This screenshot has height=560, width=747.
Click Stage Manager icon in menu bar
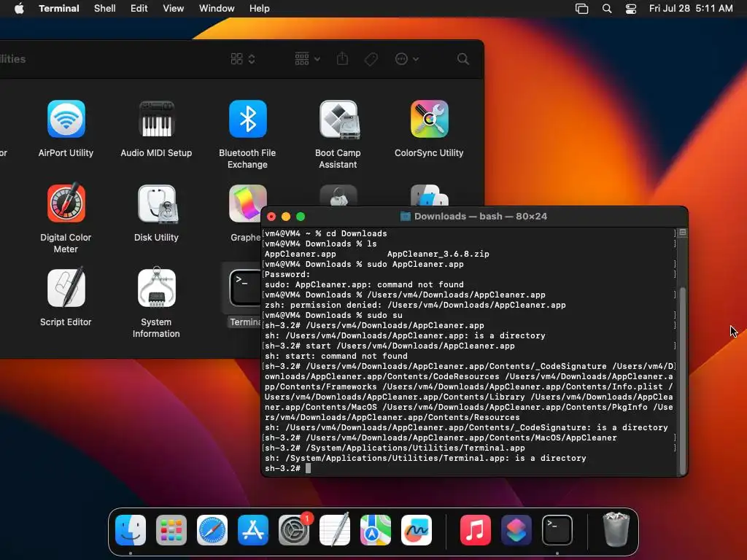click(581, 9)
